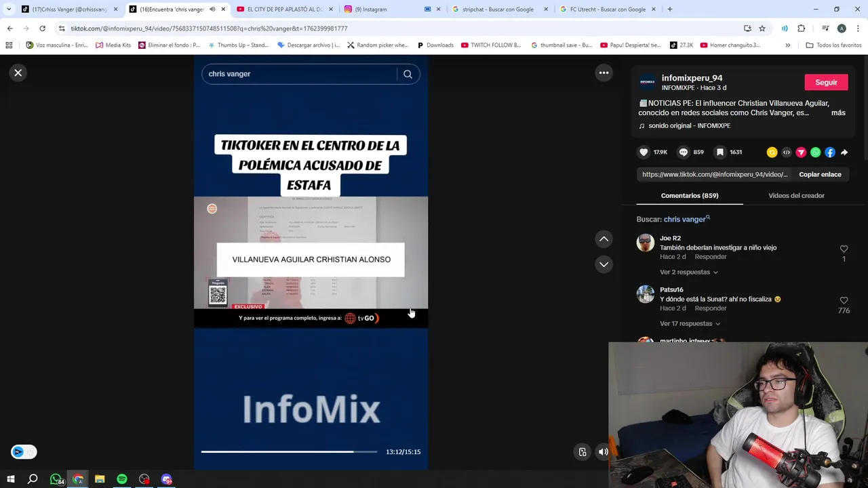This screenshot has width=868, height=488.
Task: Open the Chrome profile avatar
Action: coord(842,28)
